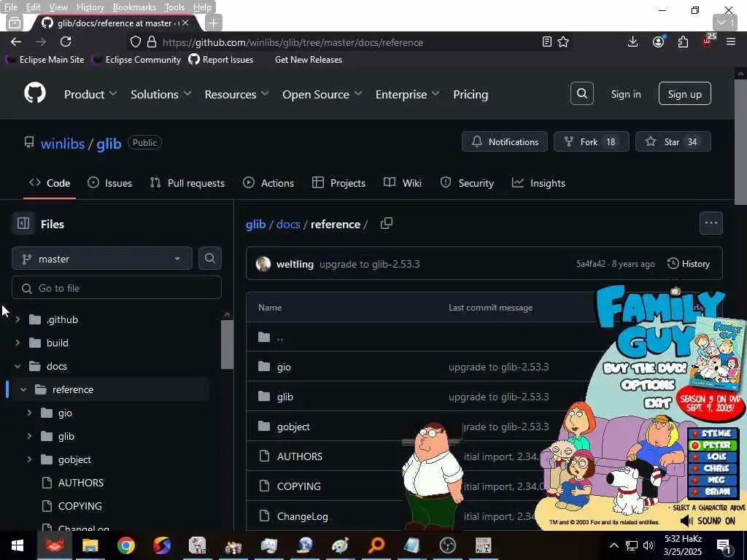Expand Open Source navigation dropdown
Screen dimensions: 747x560
322,94
